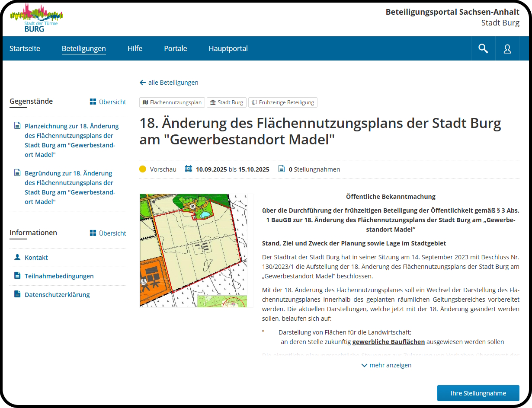Open the Teilnahmebedingungen link
The width and height of the screenshot is (532, 408).
pyautogui.click(x=59, y=276)
